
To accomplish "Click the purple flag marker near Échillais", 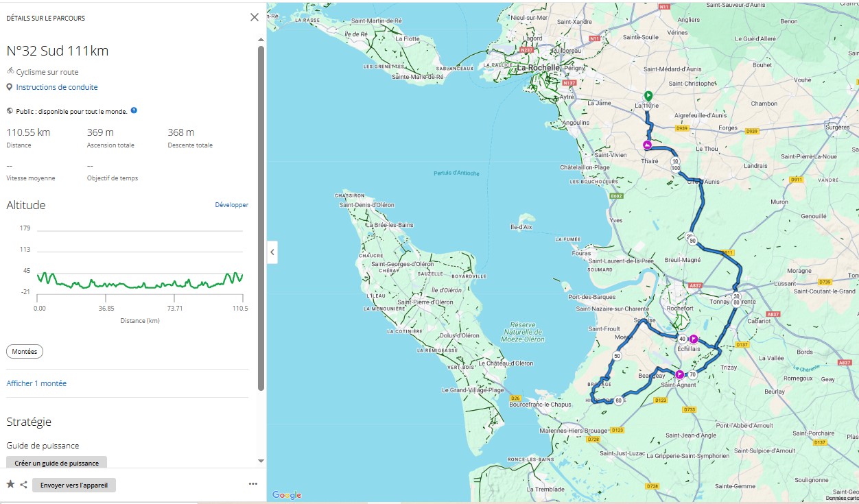I will coord(694,339).
